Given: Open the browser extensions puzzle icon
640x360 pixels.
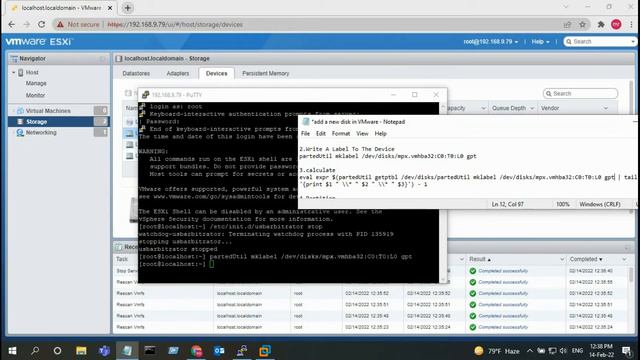Looking at the screenshot, I should pyautogui.click(x=601, y=24).
